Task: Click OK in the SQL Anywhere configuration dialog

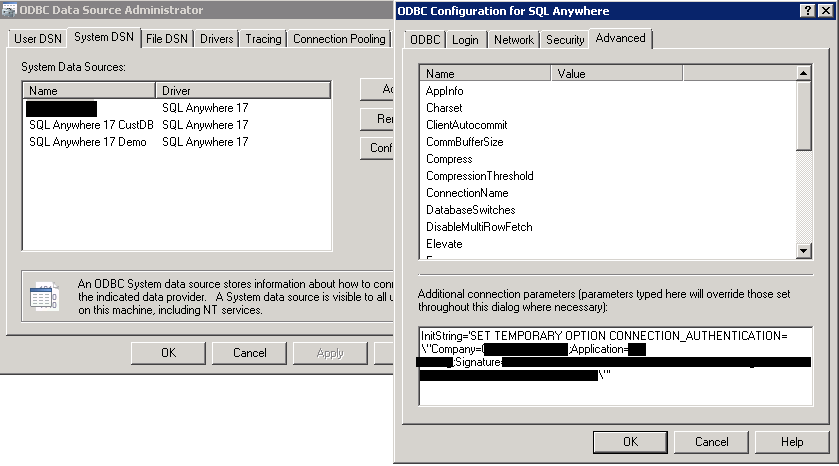Action: coord(630,442)
